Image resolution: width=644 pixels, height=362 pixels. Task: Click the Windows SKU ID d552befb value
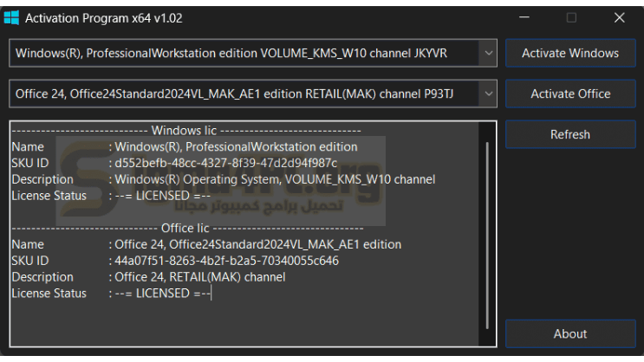click(x=226, y=163)
